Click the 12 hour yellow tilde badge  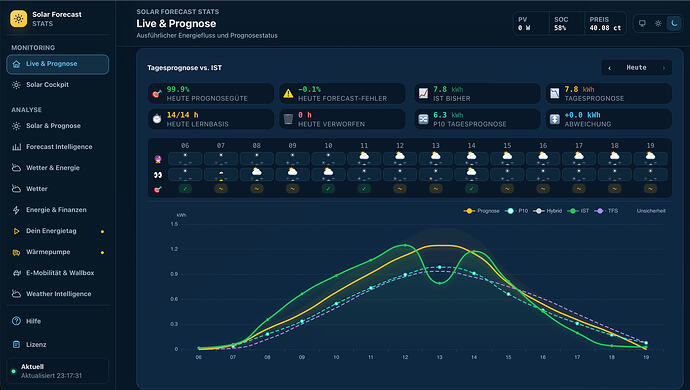pyautogui.click(x=400, y=188)
